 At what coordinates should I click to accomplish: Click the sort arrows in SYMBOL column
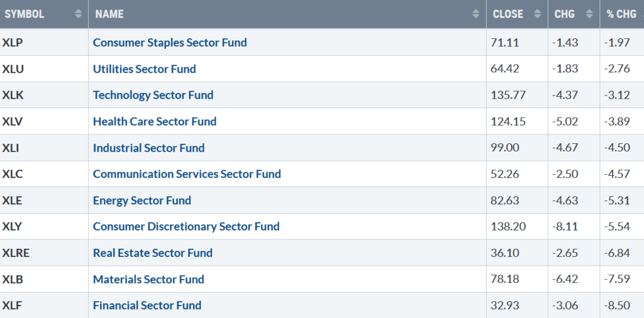78,14
